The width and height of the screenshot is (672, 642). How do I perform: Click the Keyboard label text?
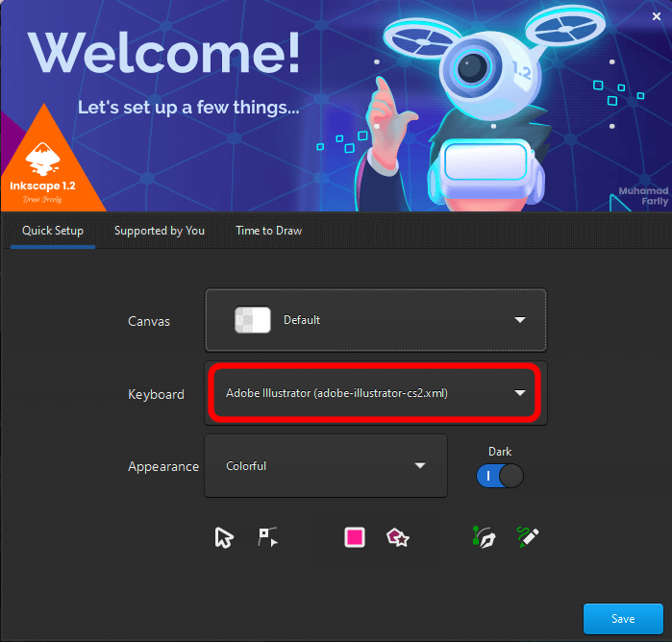pyautogui.click(x=156, y=394)
